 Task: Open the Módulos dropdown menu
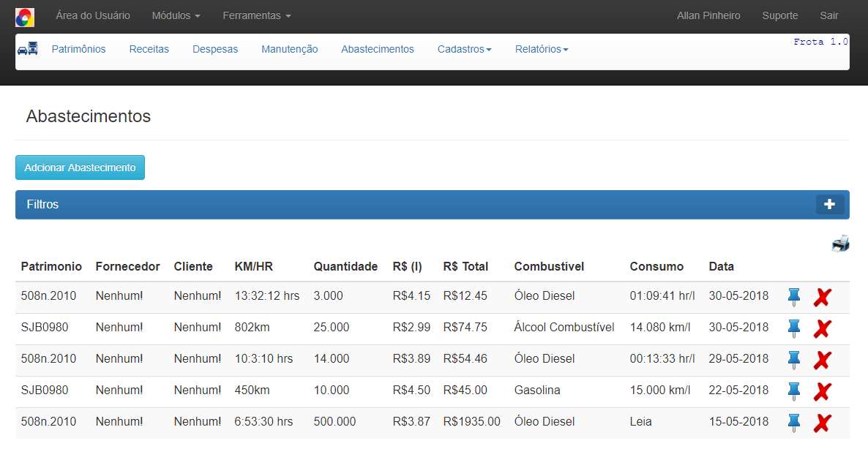click(x=176, y=15)
